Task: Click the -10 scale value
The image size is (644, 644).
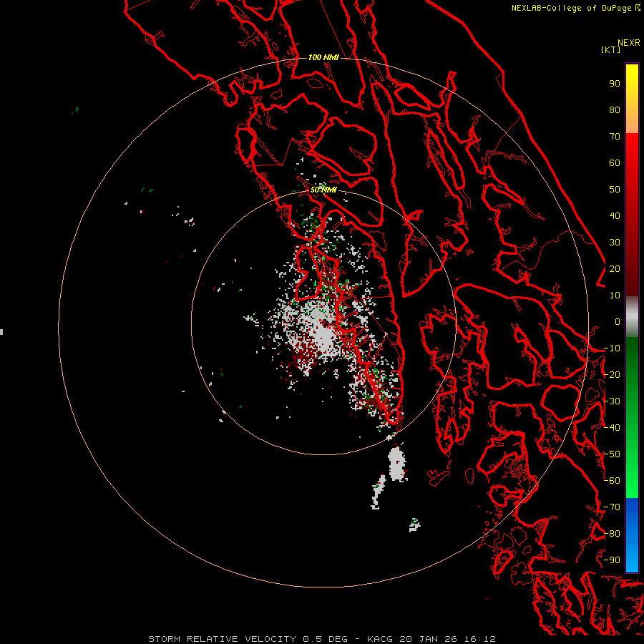Action: pyautogui.click(x=612, y=348)
